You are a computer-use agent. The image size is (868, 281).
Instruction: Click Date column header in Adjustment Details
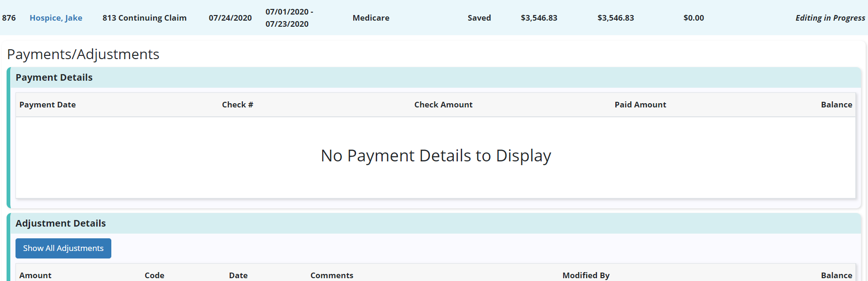click(x=238, y=275)
